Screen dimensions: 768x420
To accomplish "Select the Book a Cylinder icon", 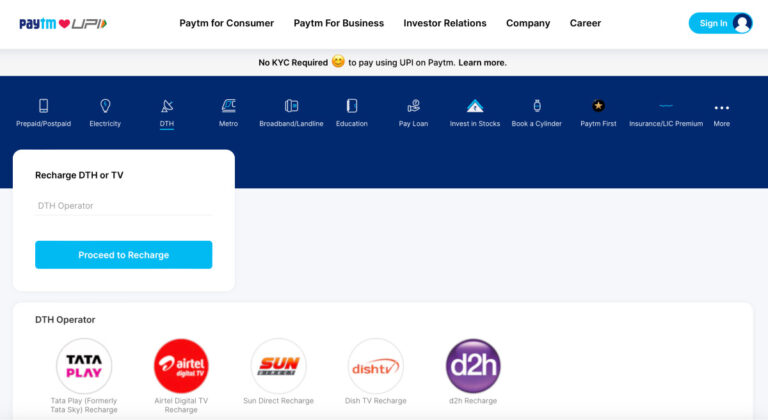I will point(537,106).
